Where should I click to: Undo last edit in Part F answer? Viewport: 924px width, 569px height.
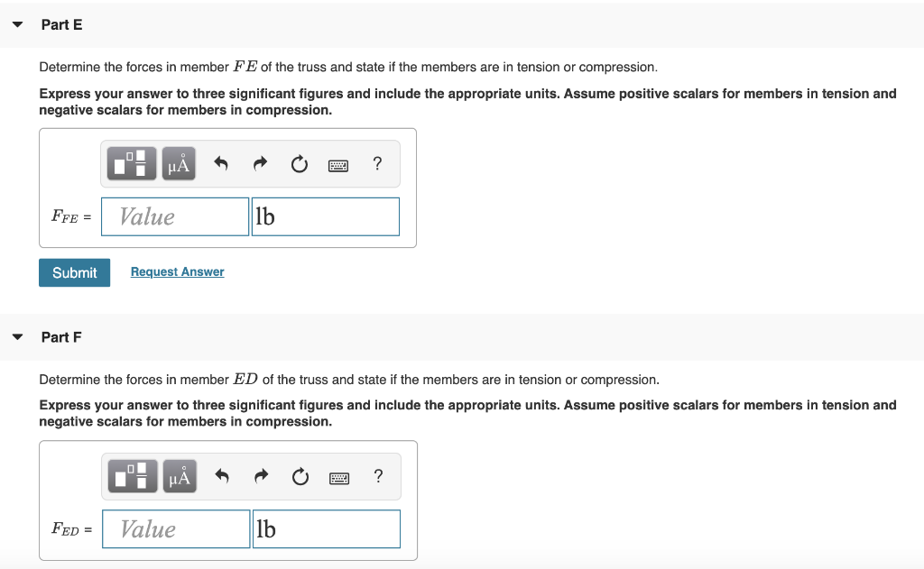click(222, 475)
